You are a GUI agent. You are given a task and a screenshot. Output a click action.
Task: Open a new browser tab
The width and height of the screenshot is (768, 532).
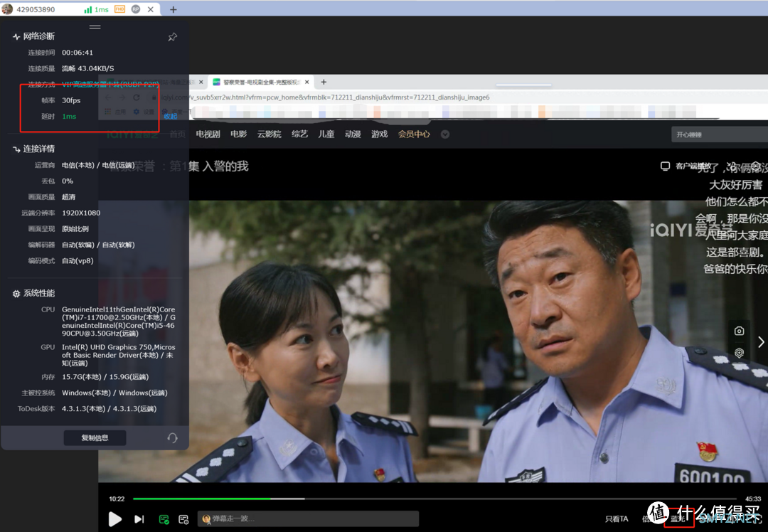coord(324,82)
